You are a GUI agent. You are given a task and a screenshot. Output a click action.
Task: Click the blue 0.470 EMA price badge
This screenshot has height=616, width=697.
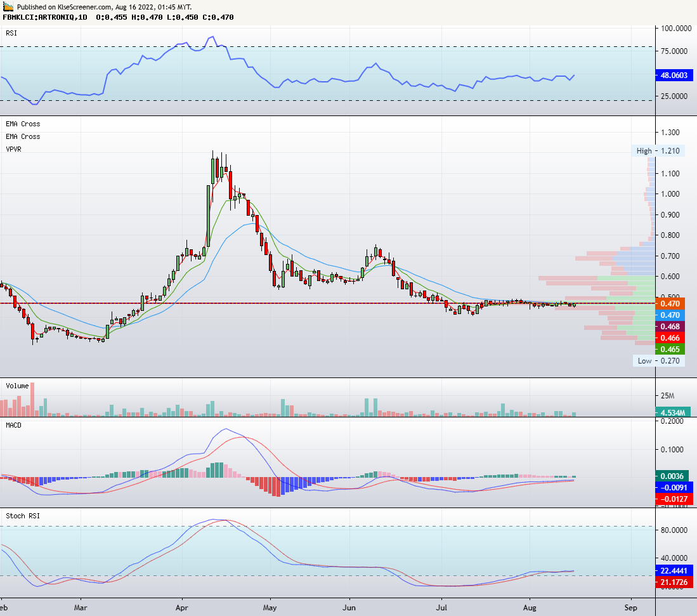(x=669, y=315)
